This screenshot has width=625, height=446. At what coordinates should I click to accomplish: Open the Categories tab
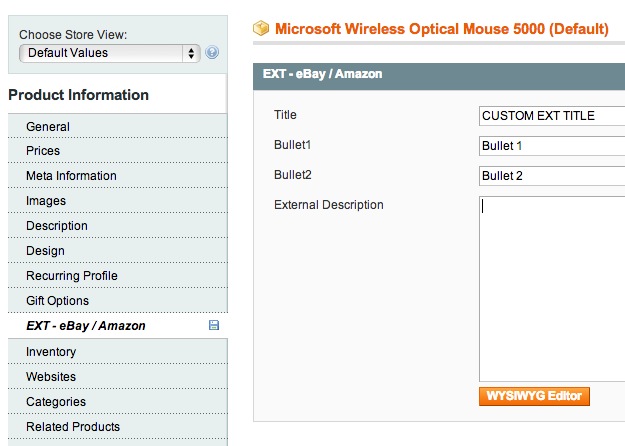118,402
